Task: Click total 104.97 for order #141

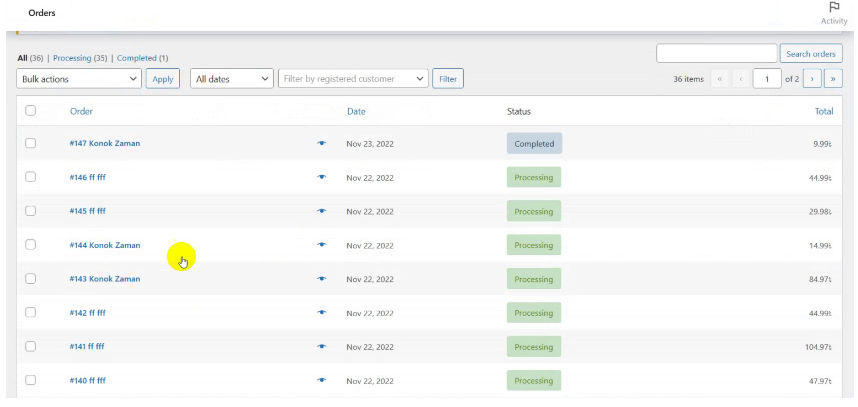Action: [x=818, y=347]
